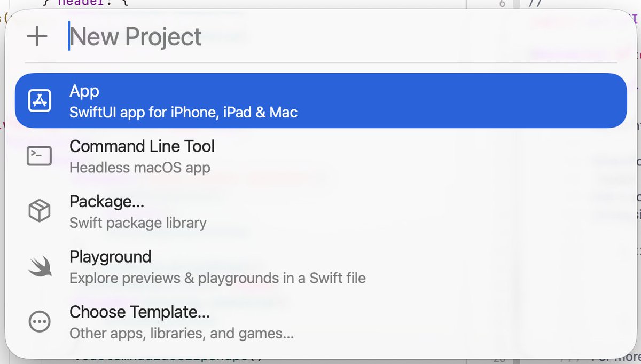Focus the New Project search field
The height and width of the screenshot is (364, 641).
tap(342, 37)
